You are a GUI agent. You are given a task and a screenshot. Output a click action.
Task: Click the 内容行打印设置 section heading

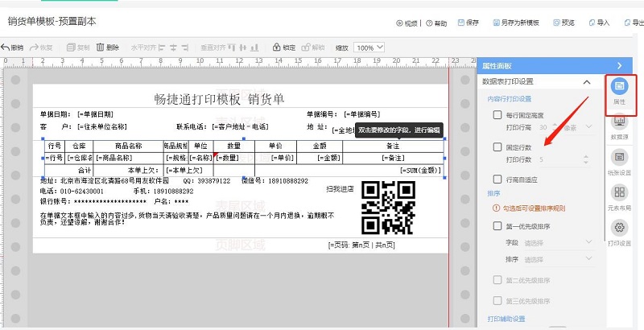coord(510,99)
